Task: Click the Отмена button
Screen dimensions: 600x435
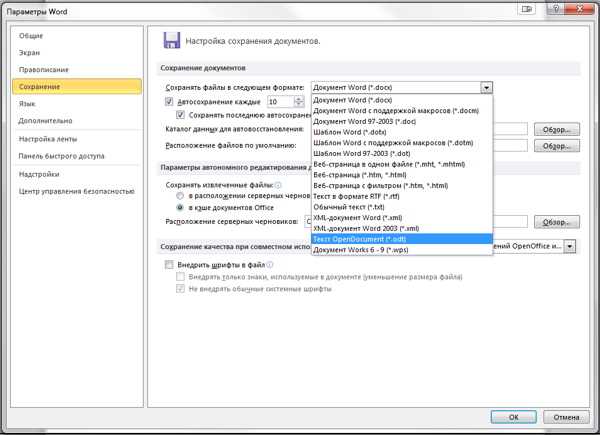Action: [566, 417]
